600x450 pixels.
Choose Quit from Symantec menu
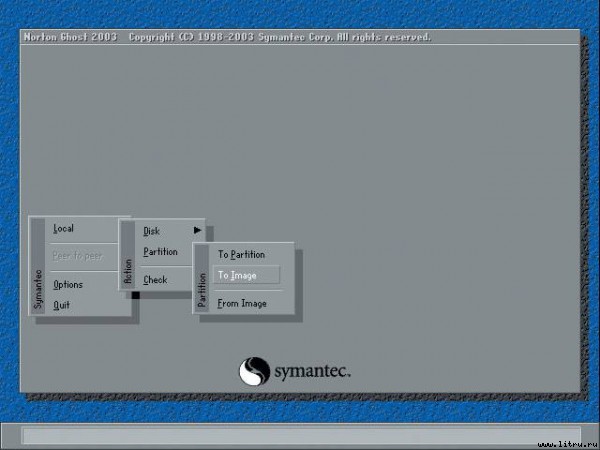point(61,305)
